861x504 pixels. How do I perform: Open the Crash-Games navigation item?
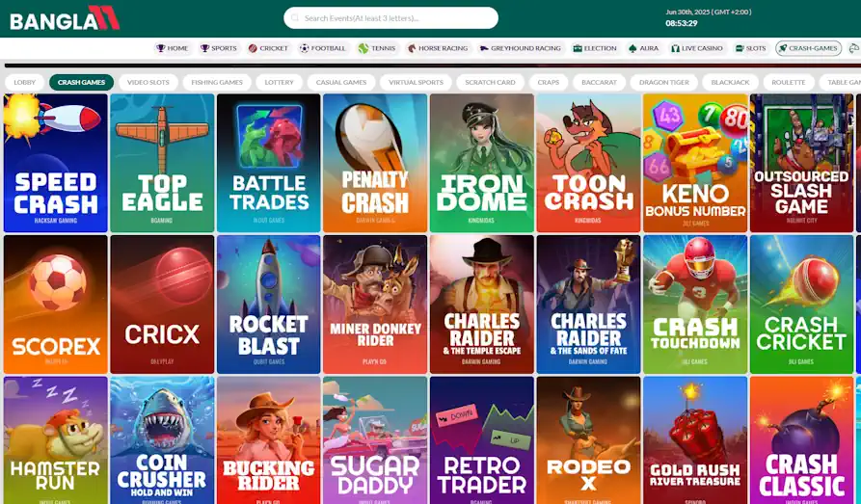tap(808, 48)
